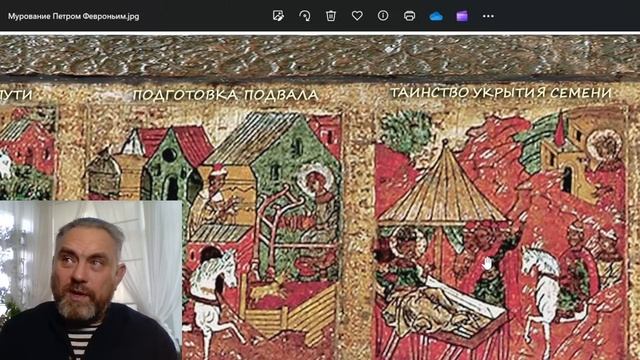Show file info via the info icon
The image size is (640, 360).
click(x=383, y=16)
